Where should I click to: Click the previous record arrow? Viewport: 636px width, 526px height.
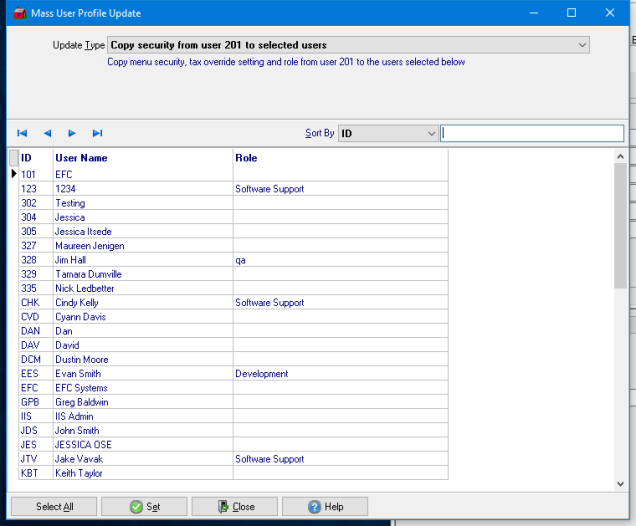47,133
